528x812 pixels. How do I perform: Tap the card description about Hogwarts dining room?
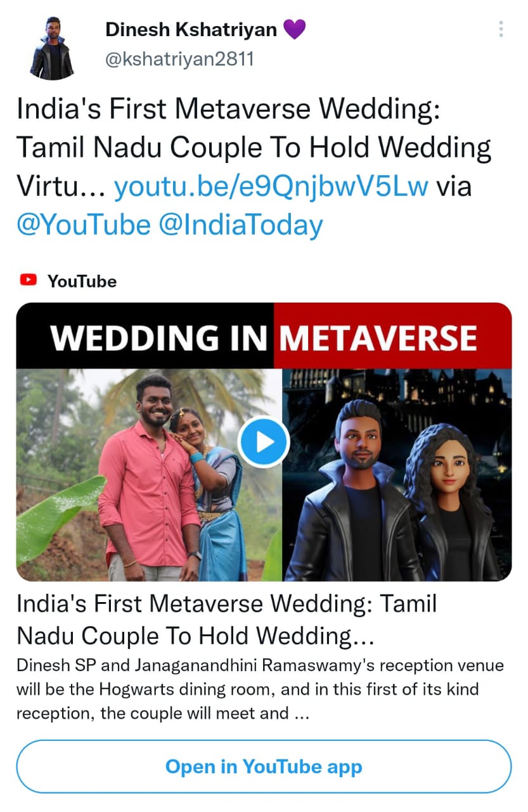click(x=260, y=690)
